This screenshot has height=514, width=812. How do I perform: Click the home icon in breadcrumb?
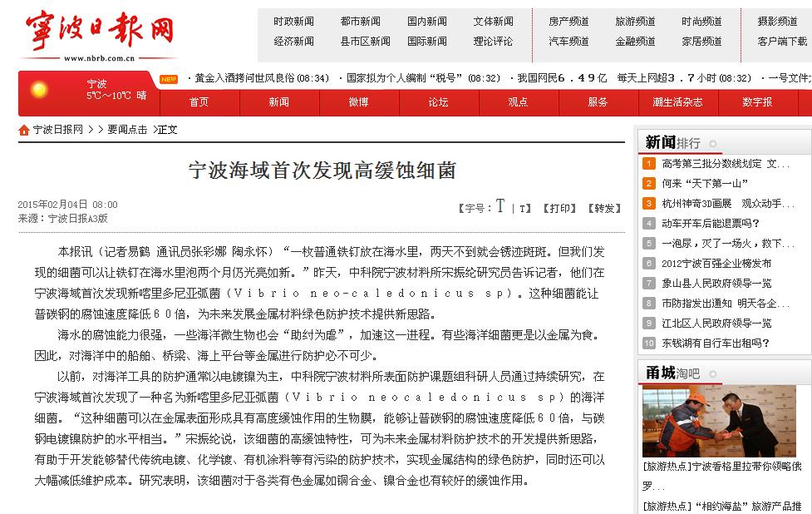click(x=24, y=130)
